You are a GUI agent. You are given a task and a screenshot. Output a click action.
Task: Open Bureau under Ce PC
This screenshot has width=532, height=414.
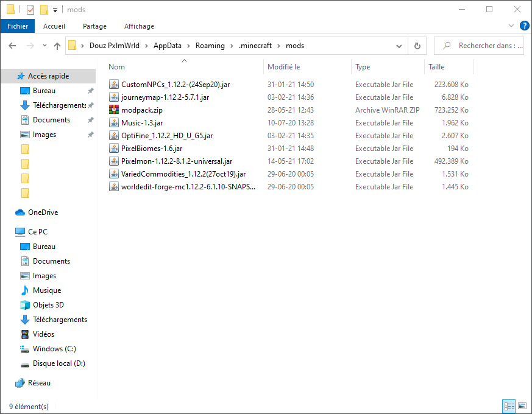click(38, 247)
